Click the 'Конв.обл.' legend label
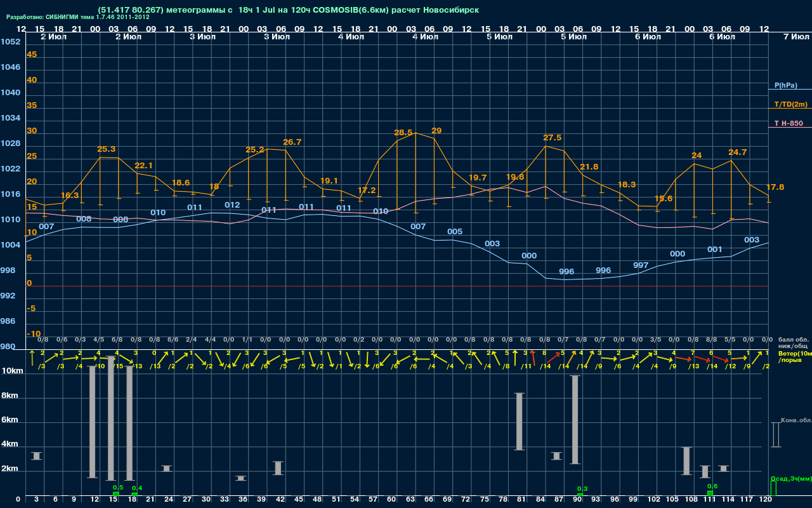 point(796,420)
